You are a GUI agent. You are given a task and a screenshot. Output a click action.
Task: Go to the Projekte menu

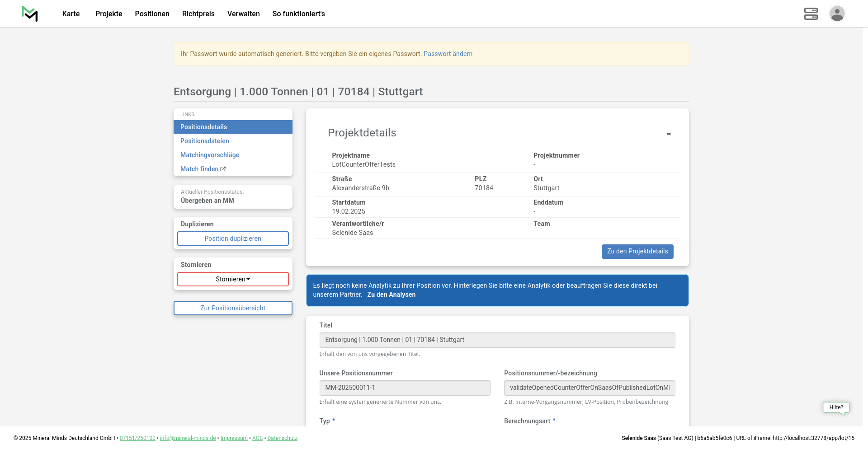pyautogui.click(x=108, y=14)
